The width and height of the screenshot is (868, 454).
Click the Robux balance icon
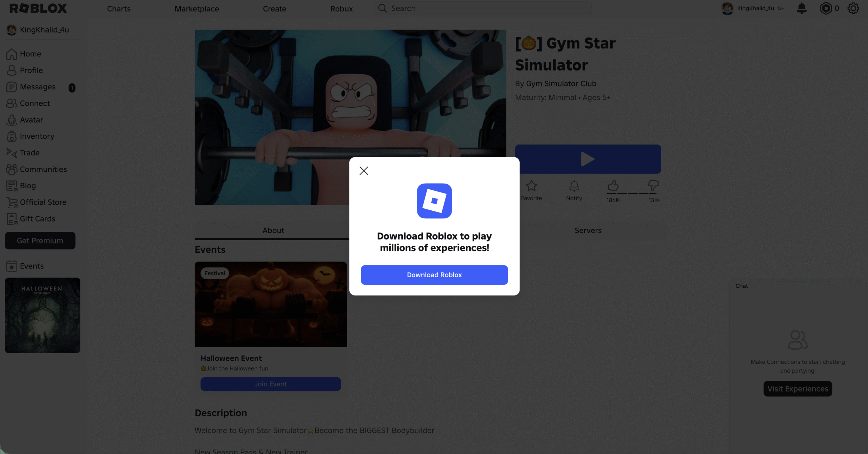(826, 8)
